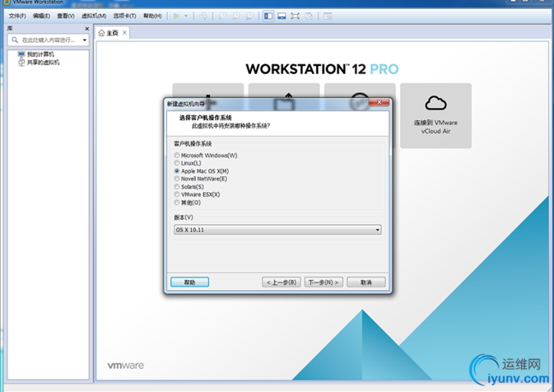Open the 查看(V) menu
Viewport: 554px width, 392px height.
(66, 16)
